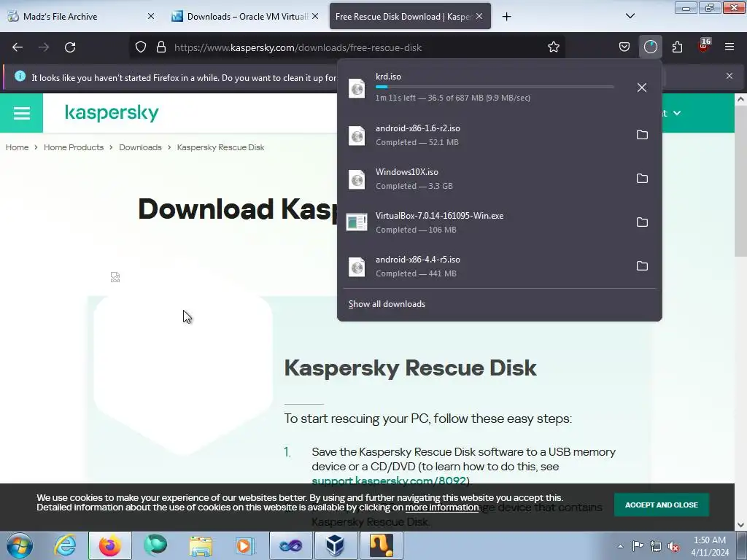Open tracking protection shield icon
747x560 pixels.
[x=141, y=47]
